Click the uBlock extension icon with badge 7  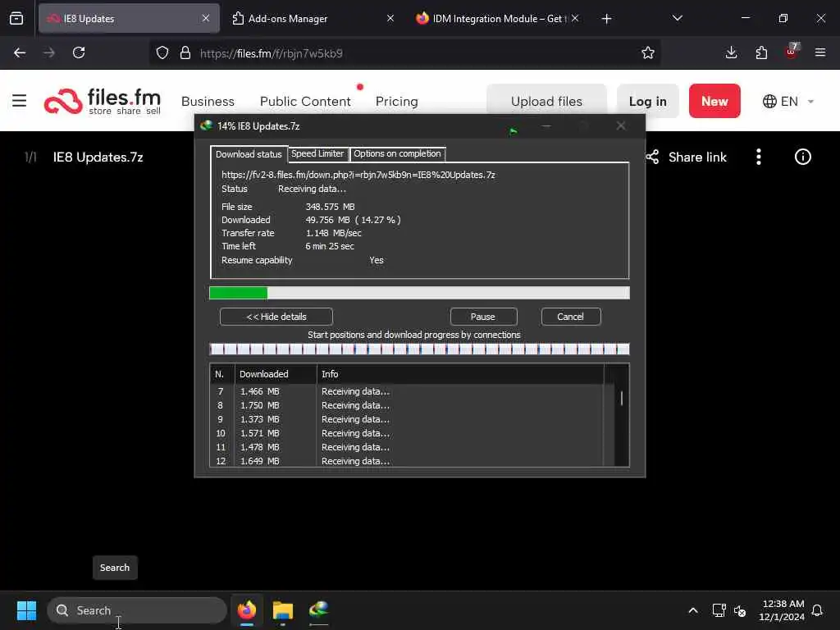coord(792,52)
